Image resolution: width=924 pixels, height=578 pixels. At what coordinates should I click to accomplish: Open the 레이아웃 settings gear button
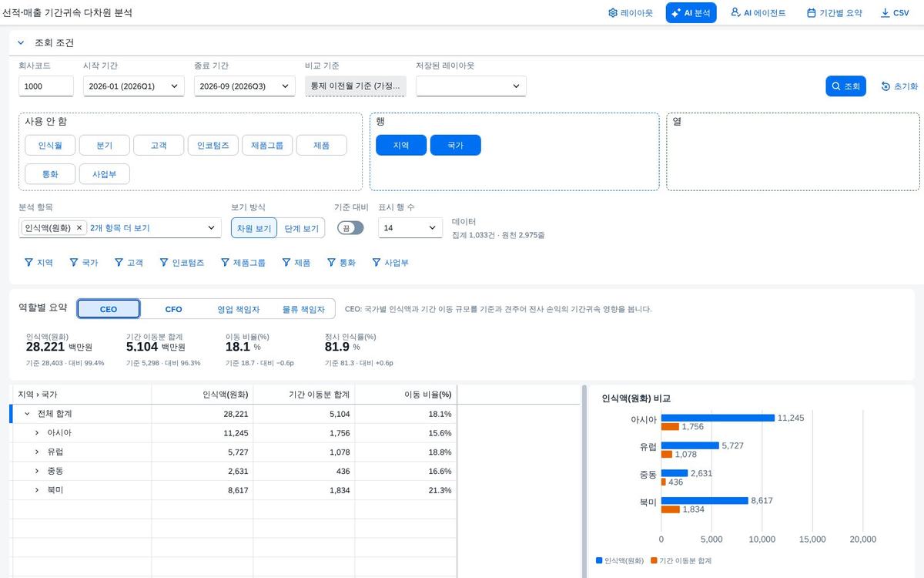pos(630,13)
